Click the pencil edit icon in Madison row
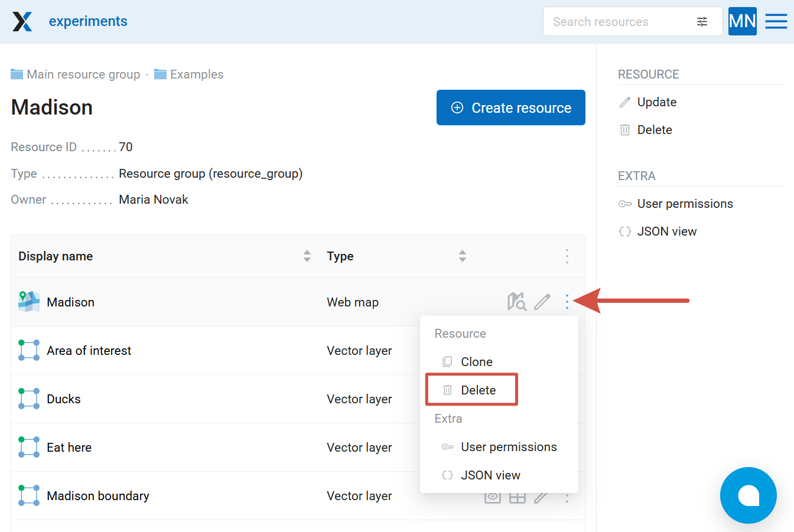Screen dimensions: 794x532 (542, 302)
